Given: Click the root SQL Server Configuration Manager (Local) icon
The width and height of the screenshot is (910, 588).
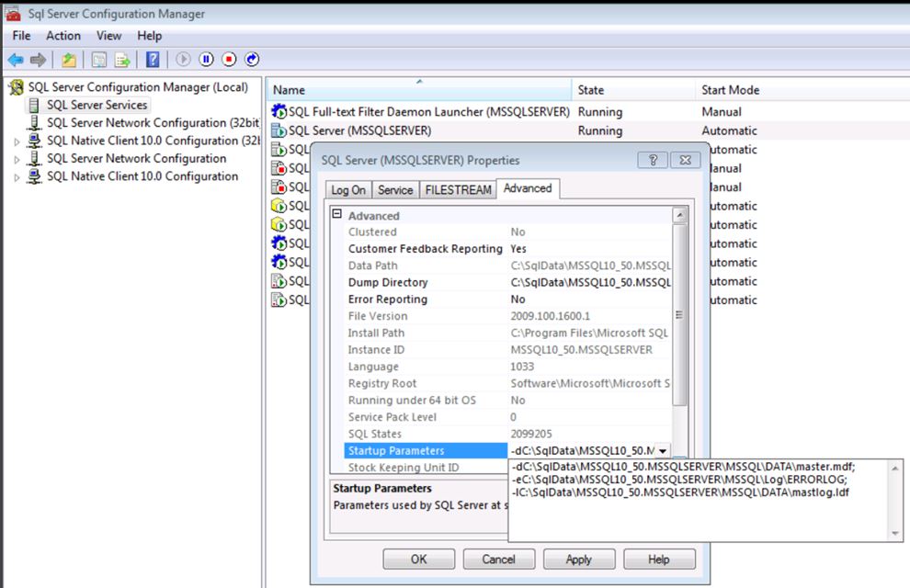Looking at the screenshot, I should click(17, 87).
